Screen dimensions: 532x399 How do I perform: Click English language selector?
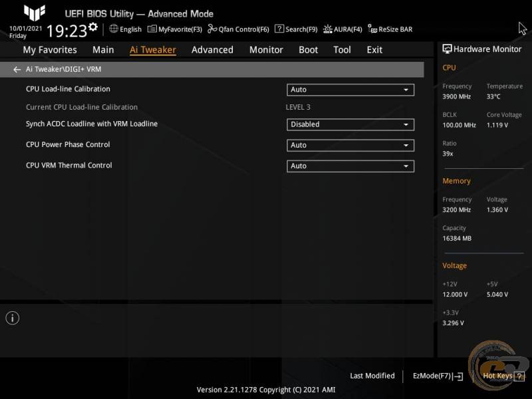coord(130,29)
